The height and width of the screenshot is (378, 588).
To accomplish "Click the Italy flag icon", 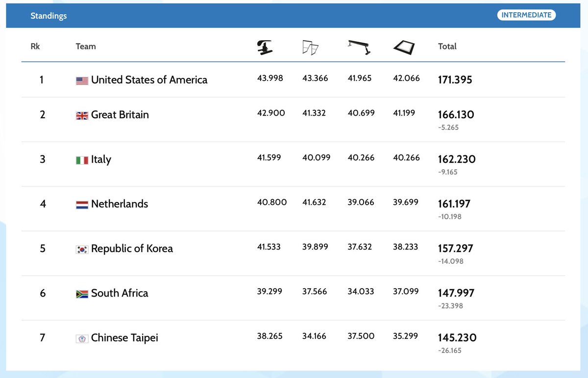I will (x=81, y=159).
